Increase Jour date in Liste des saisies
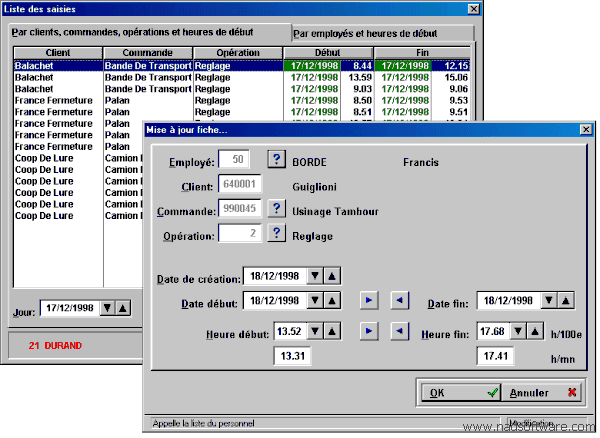Image resolution: width=600 pixels, height=438 pixels. coord(123,308)
